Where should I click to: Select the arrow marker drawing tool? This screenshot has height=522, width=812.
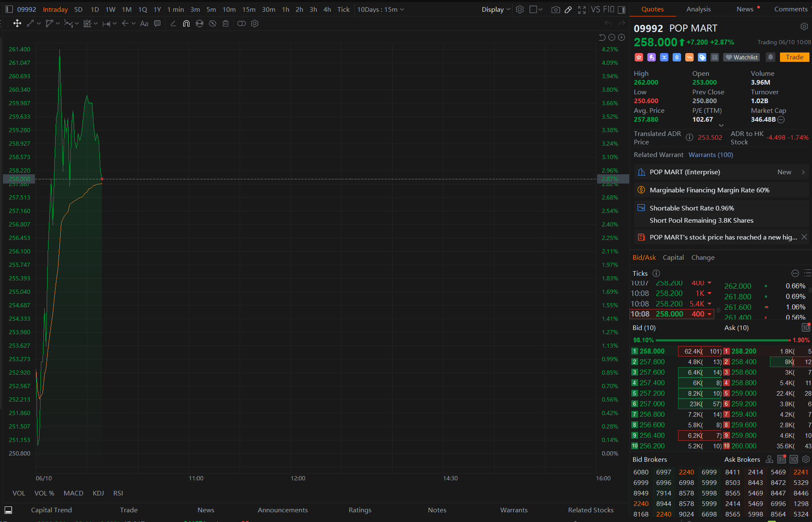125,24
